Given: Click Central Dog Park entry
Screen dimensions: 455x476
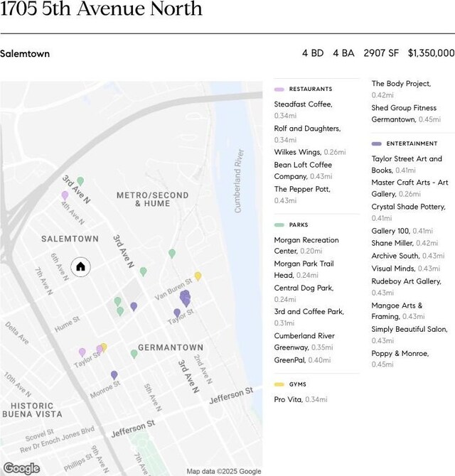Looking at the screenshot, I should pyautogui.click(x=304, y=293).
